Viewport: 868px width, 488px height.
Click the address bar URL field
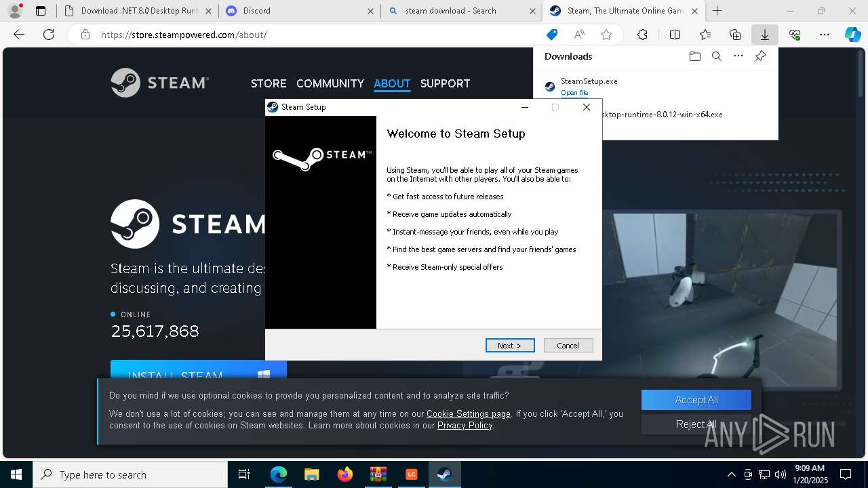(x=319, y=35)
